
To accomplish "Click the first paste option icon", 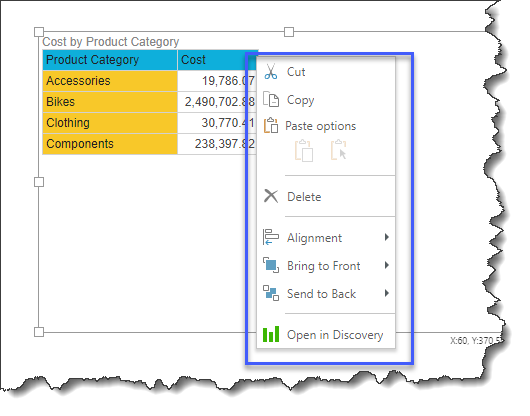I will [304, 151].
